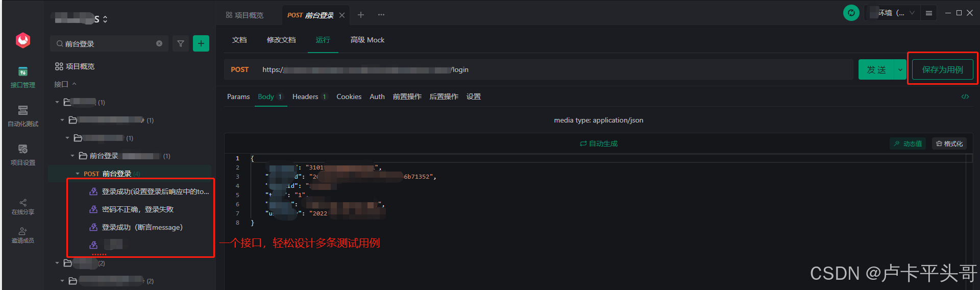Open the 自动化测试 sidebar section
This screenshot has height=290, width=980.
tap(23, 116)
